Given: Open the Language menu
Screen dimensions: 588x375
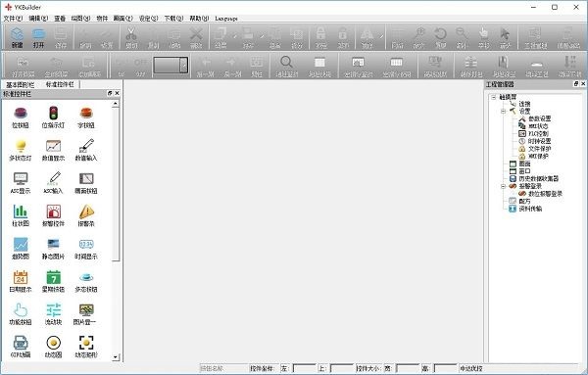Looking at the screenshot, I should click(x=226, y=18).
